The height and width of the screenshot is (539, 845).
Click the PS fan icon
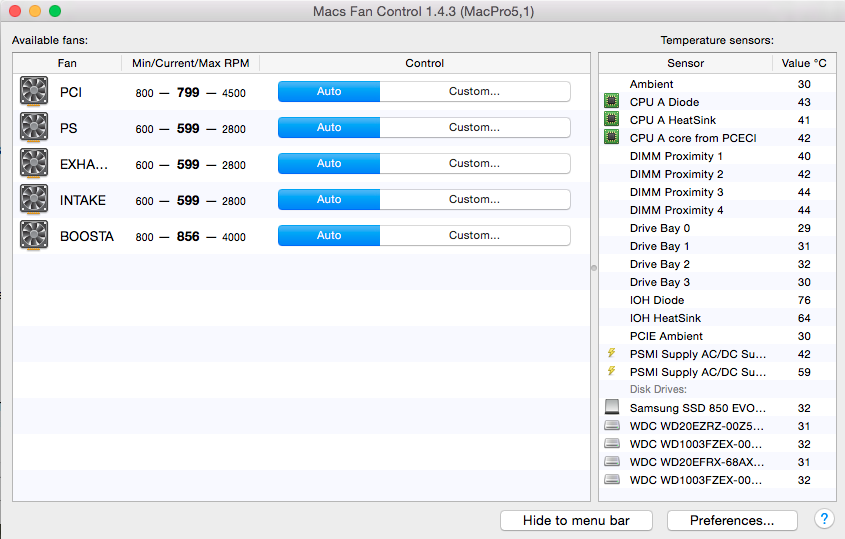pyautogui.click(x=34, y=127)
